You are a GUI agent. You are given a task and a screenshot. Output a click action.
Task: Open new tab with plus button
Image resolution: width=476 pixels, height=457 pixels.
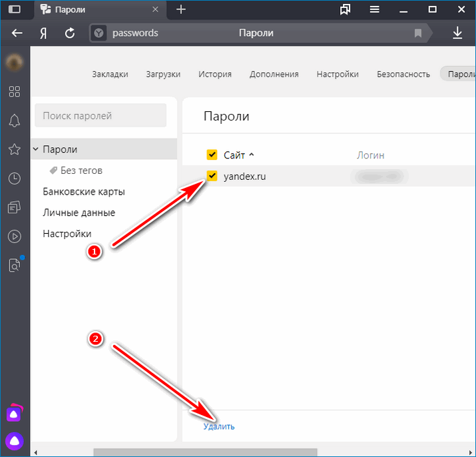tap(181, 9)
